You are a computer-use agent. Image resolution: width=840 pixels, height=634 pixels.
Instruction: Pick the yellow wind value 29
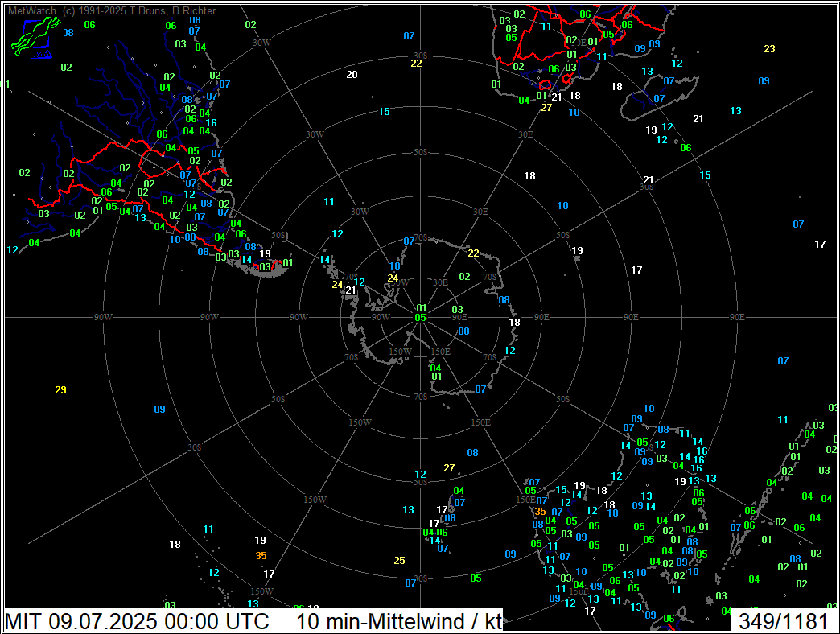[x=60, y=390]
